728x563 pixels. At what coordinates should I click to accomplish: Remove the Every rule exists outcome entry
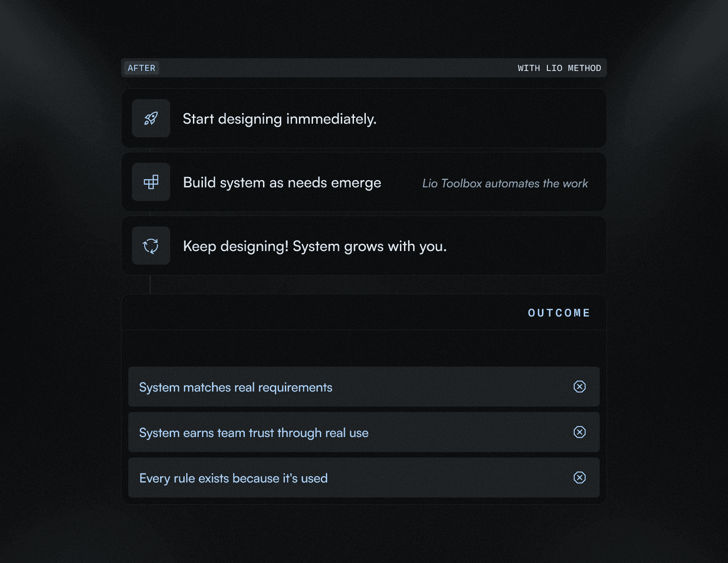click(579, 478)
